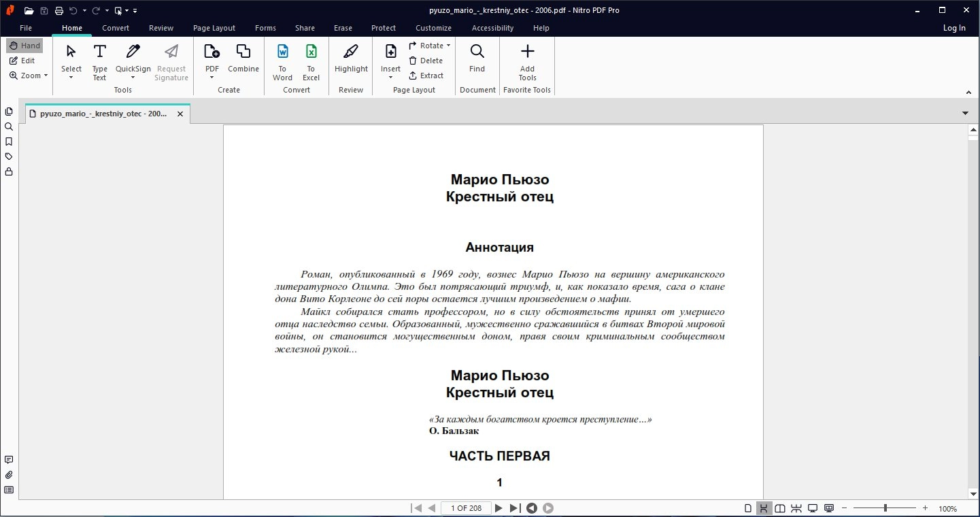Insert pages with the Insert button
This screenshot has width=980, height=517.
tap(391, 61)
